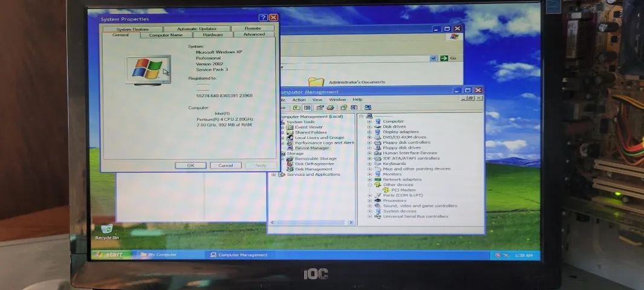Open the View menu in Computer Management

click(x=317, y=100)
